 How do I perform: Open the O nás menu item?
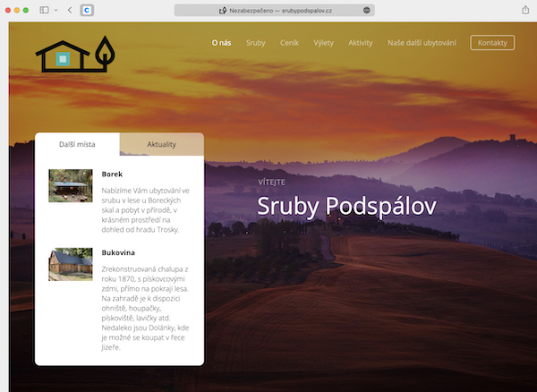(221, 43)
